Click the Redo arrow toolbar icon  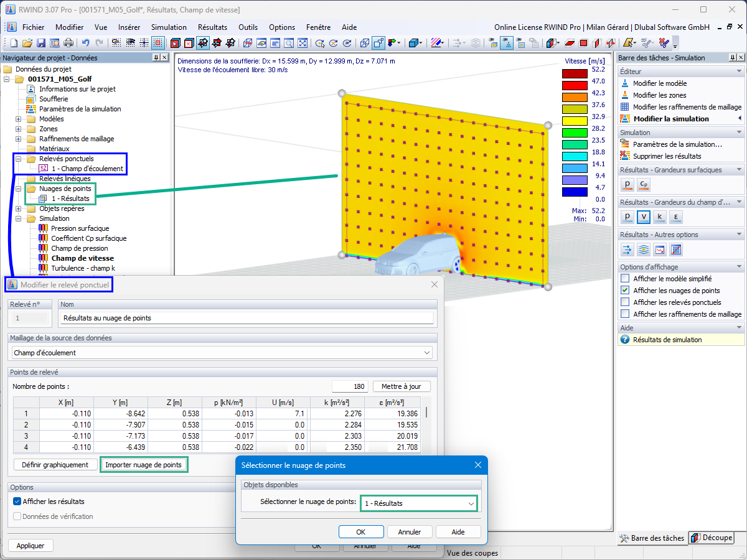tap(99, 43)
